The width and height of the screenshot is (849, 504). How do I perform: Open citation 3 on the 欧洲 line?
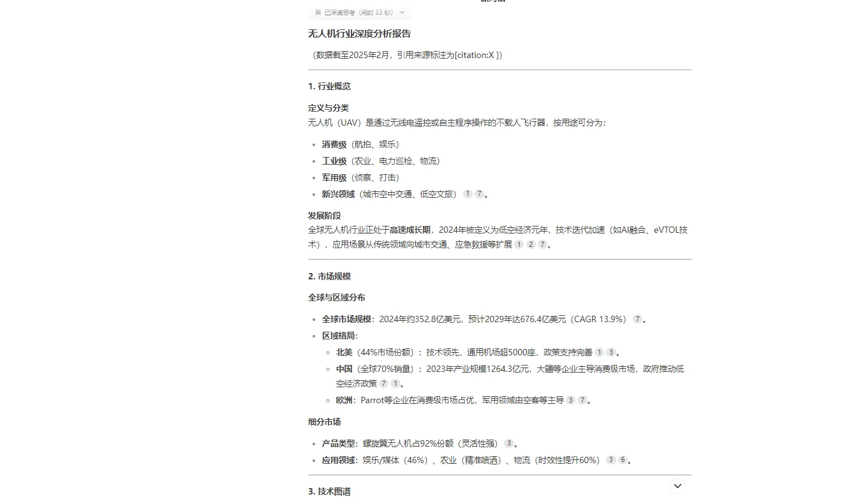click(x=570, y=400)
